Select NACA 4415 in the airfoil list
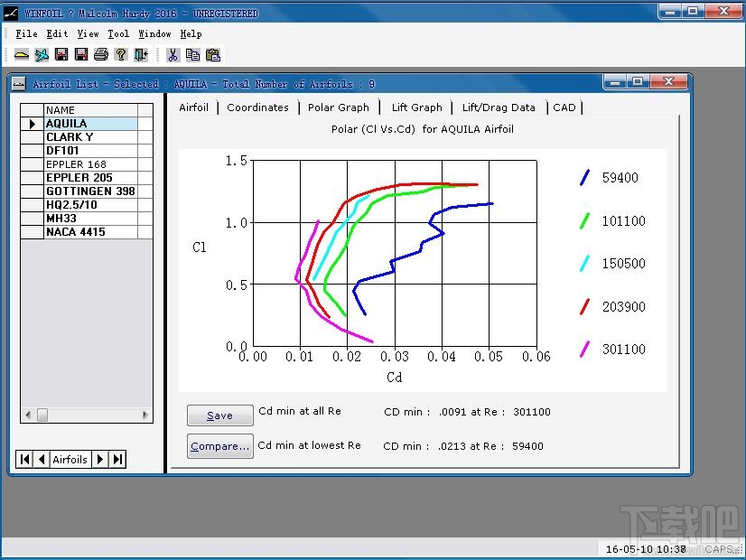Screen dimensions: 746x560 (x=91, y=232)
